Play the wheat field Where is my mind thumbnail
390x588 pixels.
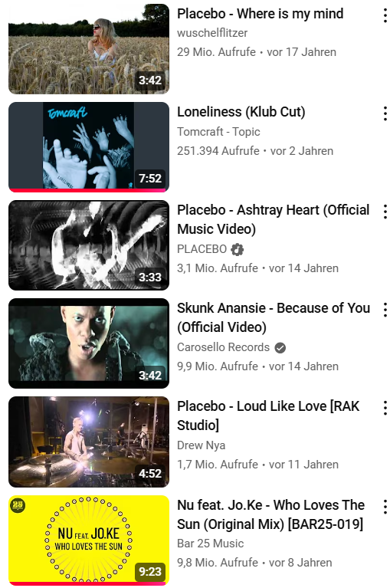point(89,49)
